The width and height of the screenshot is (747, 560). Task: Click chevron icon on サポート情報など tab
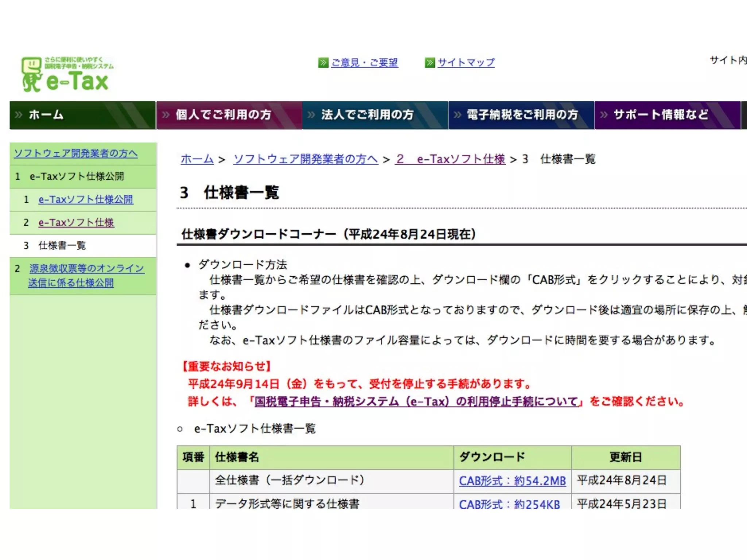[x=604, y=115]
